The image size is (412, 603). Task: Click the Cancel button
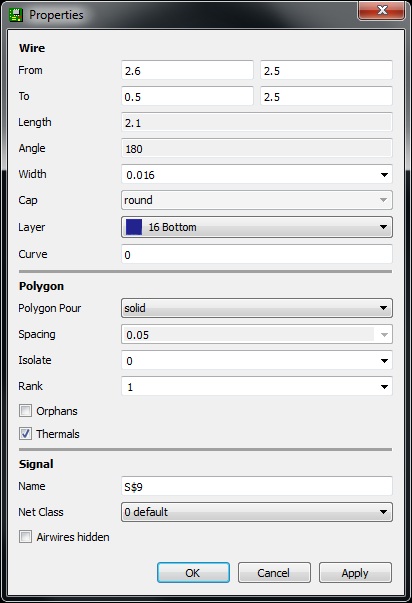pyautogui.click(x=274, y=573)
